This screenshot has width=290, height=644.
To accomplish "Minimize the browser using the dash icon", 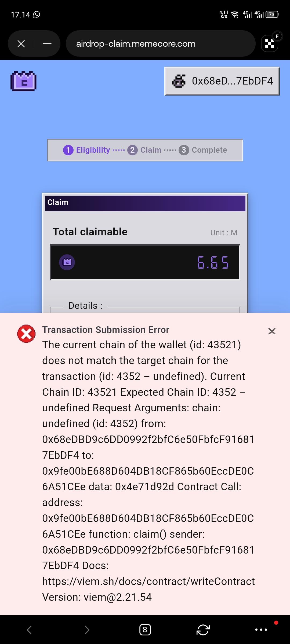I will 47,43.
